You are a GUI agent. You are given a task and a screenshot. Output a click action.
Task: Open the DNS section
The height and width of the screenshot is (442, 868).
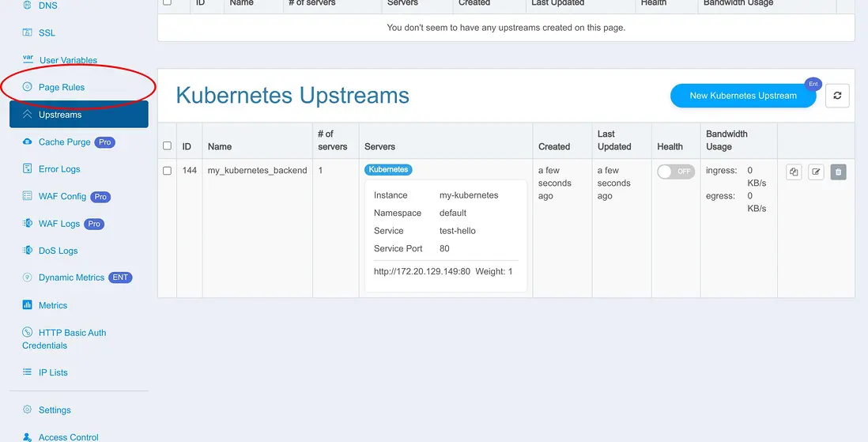pos(47,6)
